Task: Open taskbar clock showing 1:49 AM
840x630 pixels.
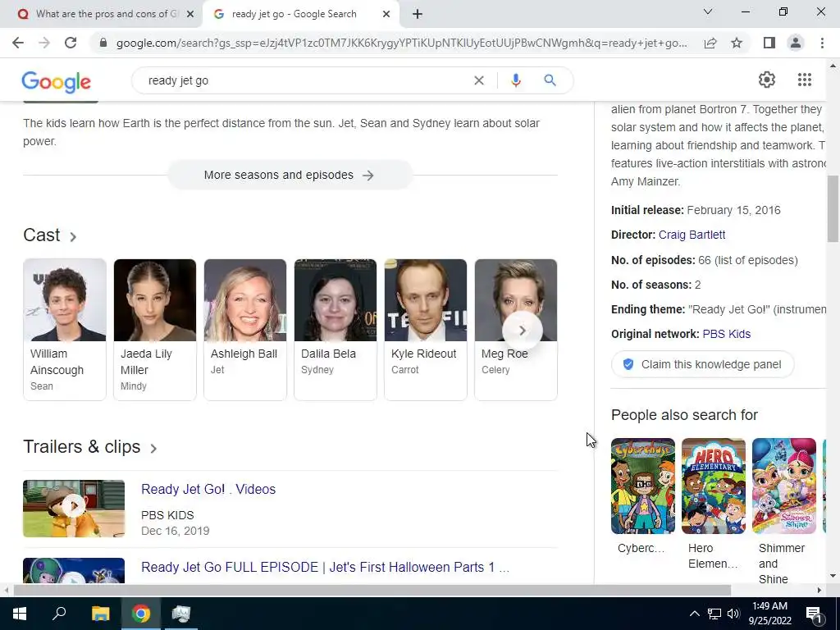Action: tap(769, 614)
